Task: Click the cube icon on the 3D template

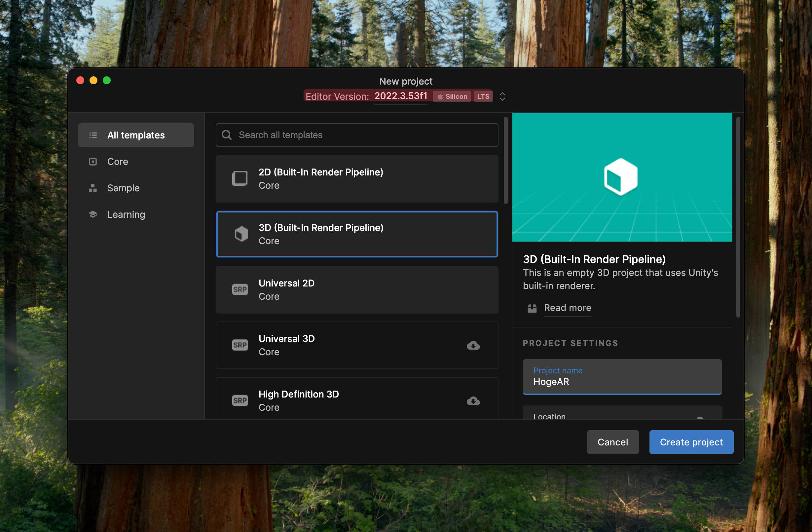Action: (241, 234)
